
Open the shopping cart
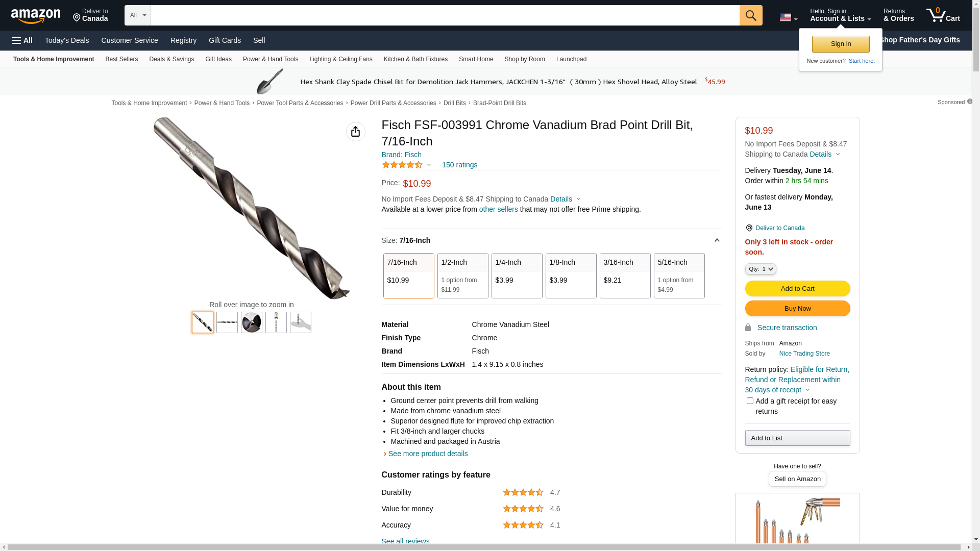coord(943,15)
